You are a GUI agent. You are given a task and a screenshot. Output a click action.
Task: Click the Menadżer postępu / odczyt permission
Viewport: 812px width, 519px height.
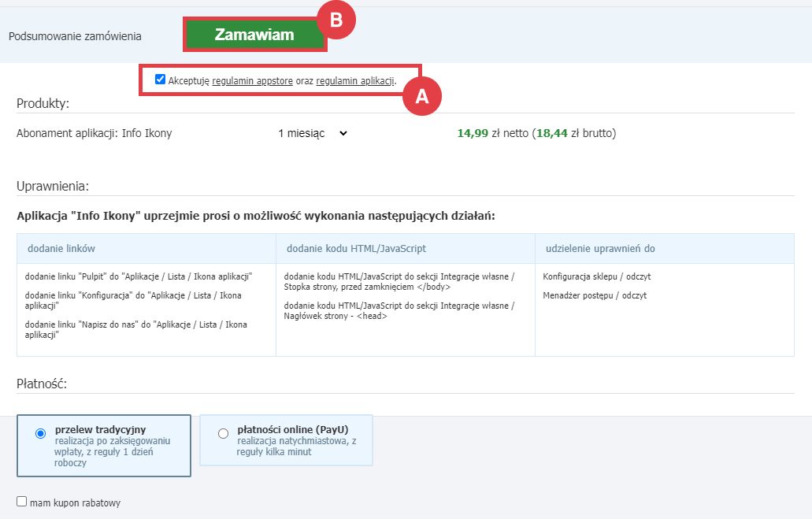click(x=595, y=295)
